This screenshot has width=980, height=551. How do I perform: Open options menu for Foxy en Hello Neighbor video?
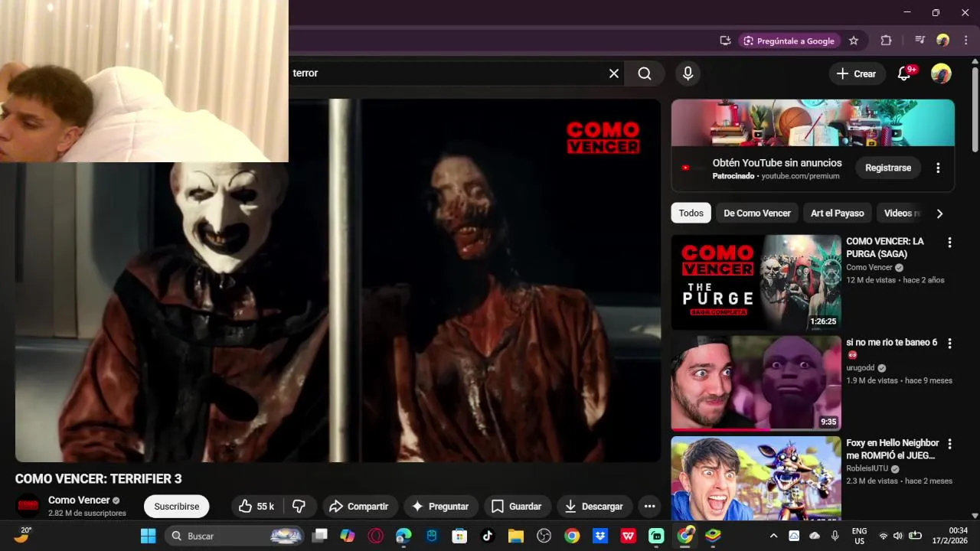(x=949, y=444)
